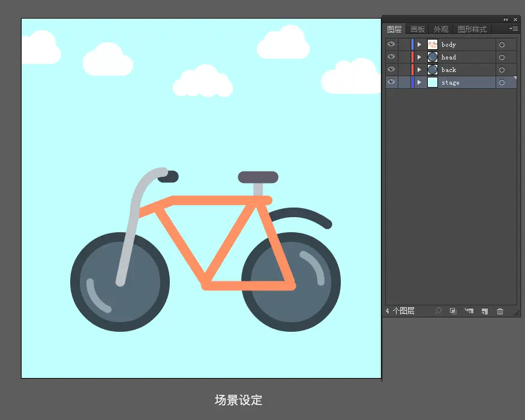The height and width of the screenshot is (420, 525).
Task: Hide the back layer
Action: point(391,70)
